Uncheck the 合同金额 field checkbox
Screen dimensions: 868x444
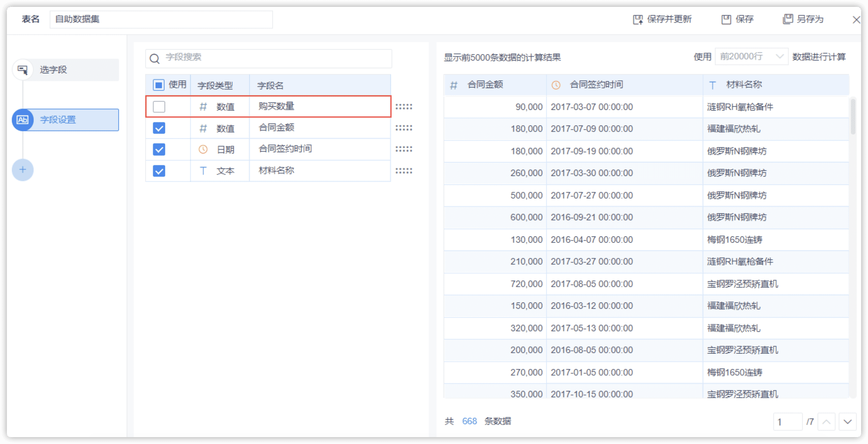(159, 128)
